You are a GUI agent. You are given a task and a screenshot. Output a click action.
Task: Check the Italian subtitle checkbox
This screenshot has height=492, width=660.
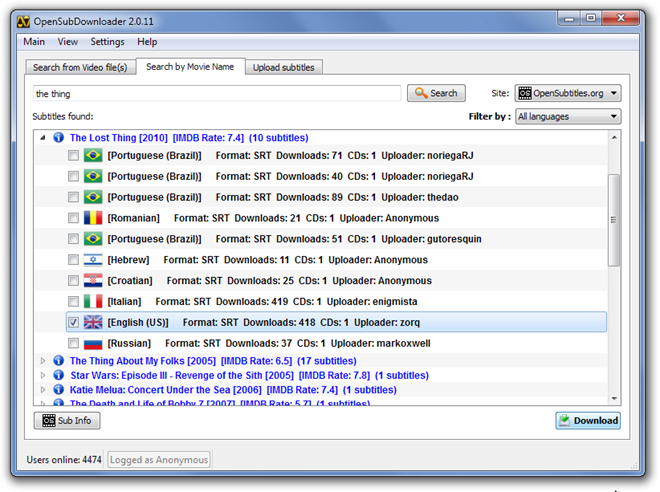point(73,301)
